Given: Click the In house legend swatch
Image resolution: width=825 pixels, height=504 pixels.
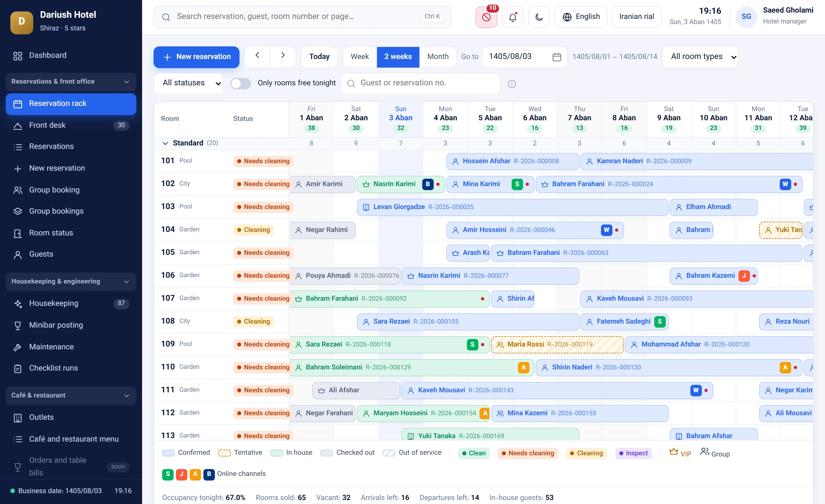Looking at the screenshot, I should click(276, 453).
